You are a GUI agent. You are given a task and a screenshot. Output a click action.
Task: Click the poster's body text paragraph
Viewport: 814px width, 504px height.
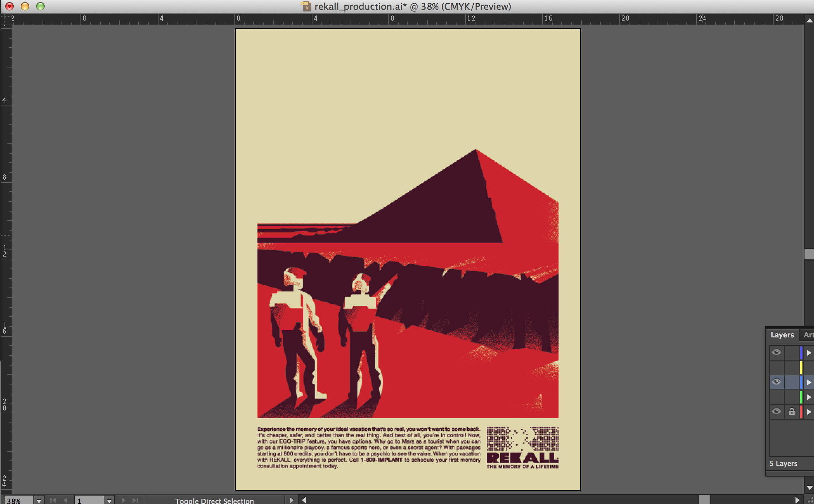click(x=369, y=447)
